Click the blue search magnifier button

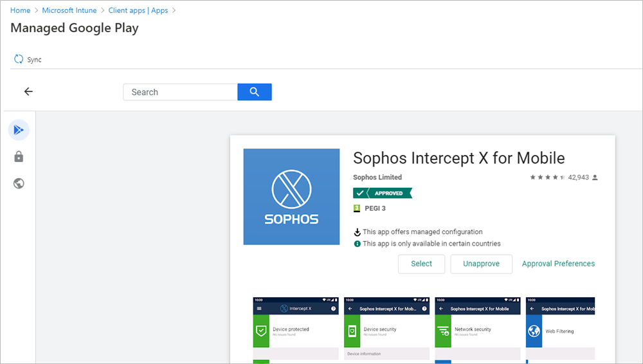point(254,92)
